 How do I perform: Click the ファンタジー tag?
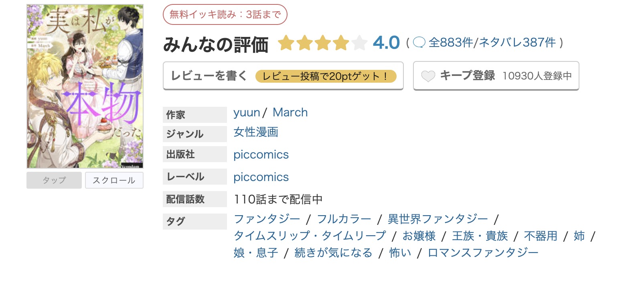pos(266,218)
